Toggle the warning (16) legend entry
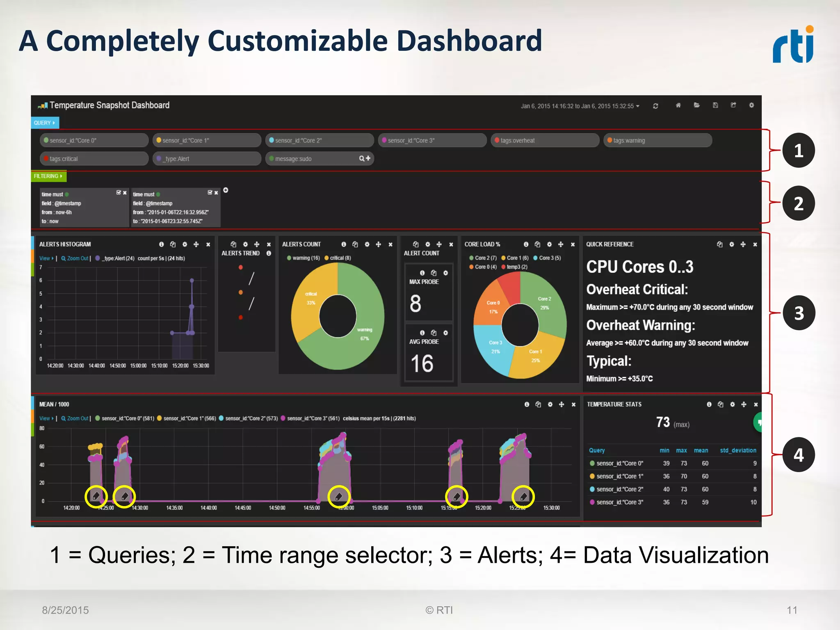 [x=303, y=258]
